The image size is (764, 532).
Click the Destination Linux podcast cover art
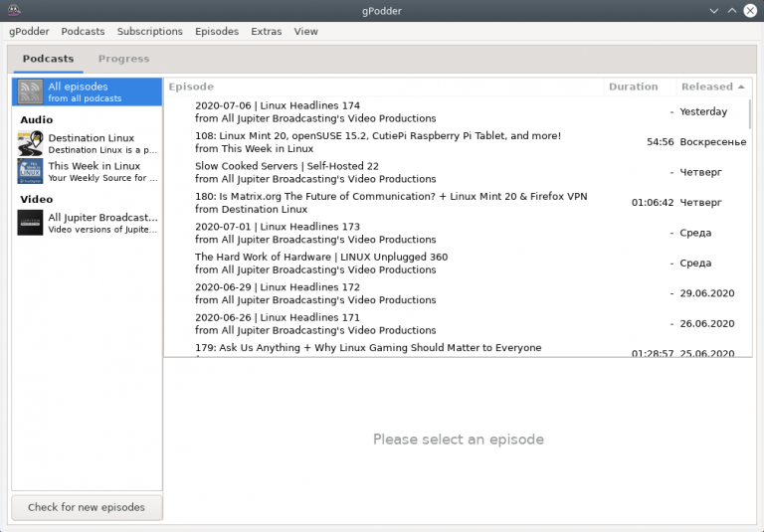(x=30, y=143)
